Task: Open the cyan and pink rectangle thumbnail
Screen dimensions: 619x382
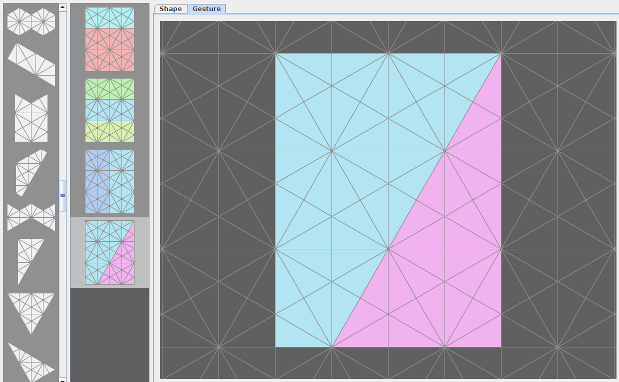Action: (110, 39)
